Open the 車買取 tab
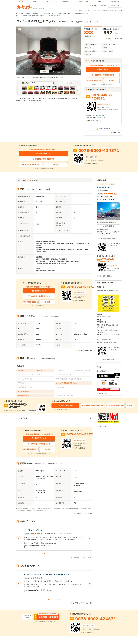 click(x=99, y=2)
